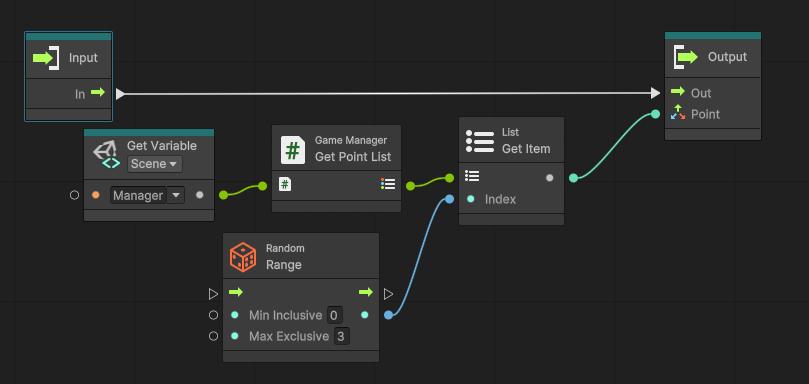This screenshot has height=384, width=809.
Task: Click the Input node title label
Action: click(83, 58)
